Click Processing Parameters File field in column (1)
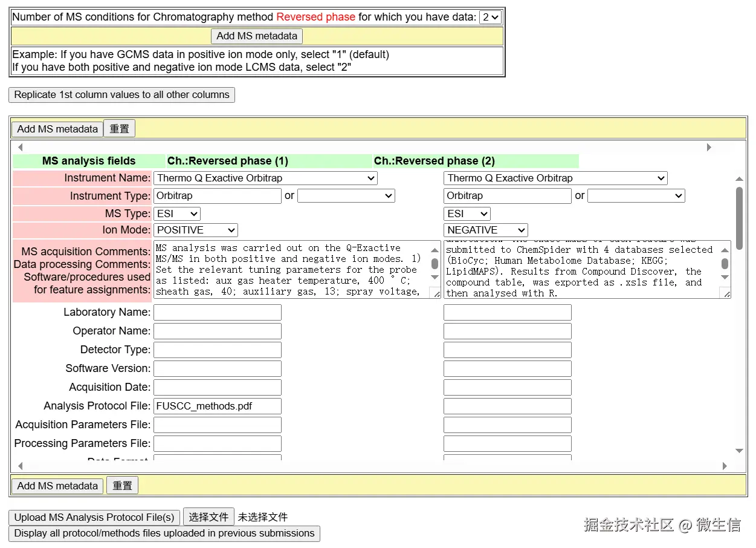The height and width of the screenshot is (548, 756). point(218,444)
